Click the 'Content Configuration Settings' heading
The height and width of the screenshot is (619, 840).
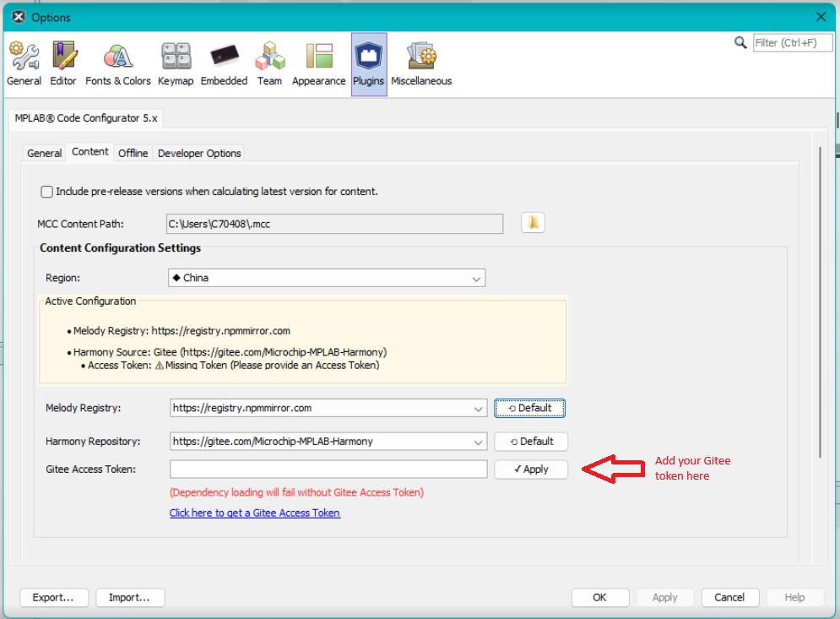coord(121,248)
